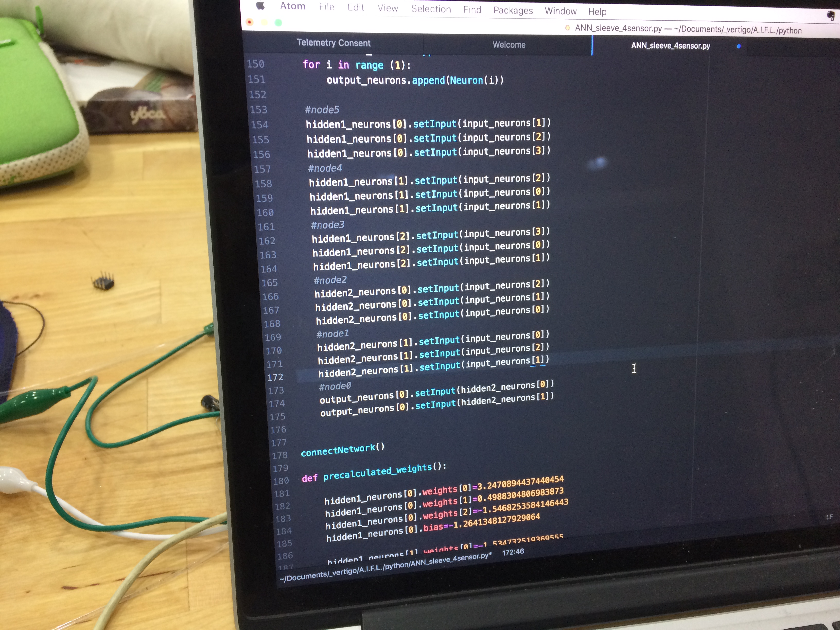Click the 172:46 cursor position indicator
The height and width of the screenshot is (630, 840).
click(x=513, y=552)
